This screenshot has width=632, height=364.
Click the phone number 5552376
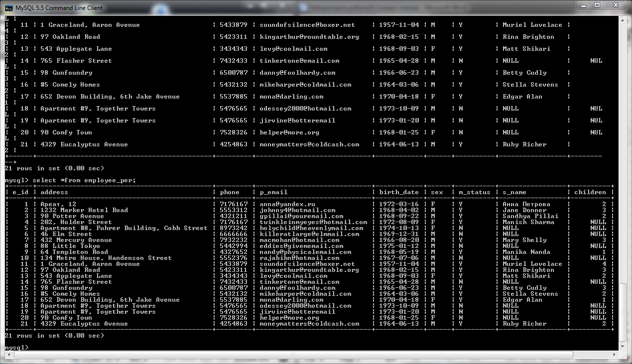pos(234,258)
